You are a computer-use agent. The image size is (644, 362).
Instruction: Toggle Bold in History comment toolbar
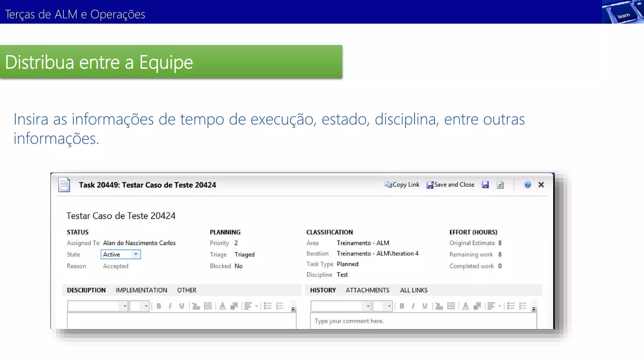tap(402, 306)
